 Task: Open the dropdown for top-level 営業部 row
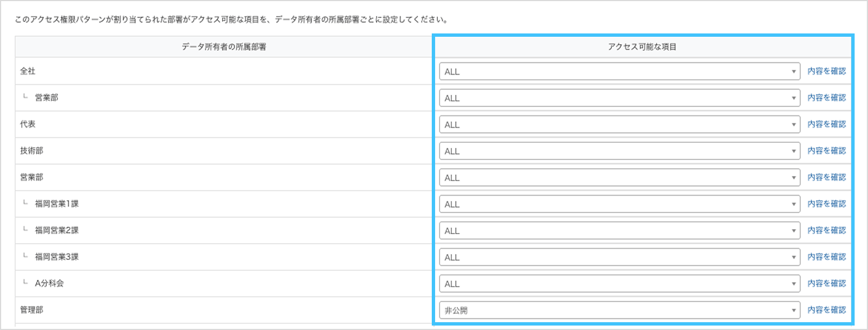pyautogui.click(x=619, y=178)
